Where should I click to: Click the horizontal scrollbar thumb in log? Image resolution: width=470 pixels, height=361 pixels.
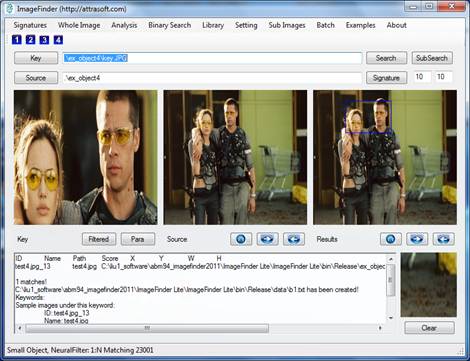(147, 328)
